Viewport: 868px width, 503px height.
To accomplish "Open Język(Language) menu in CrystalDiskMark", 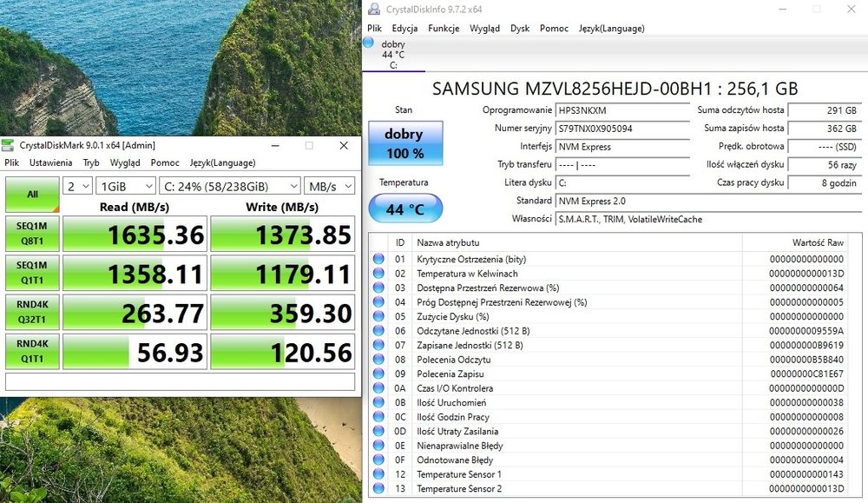I will pyautogui.click(x=222, y=162).
